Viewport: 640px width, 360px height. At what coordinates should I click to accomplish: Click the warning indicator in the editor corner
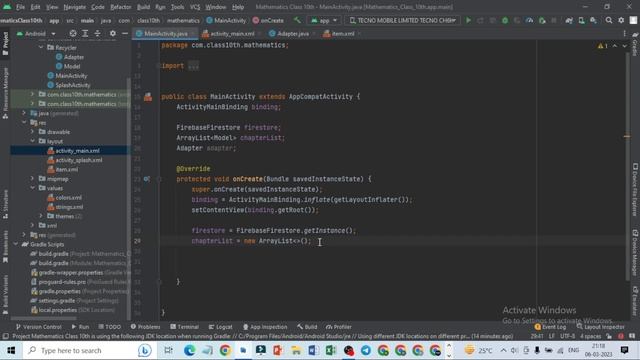(602, 46)
